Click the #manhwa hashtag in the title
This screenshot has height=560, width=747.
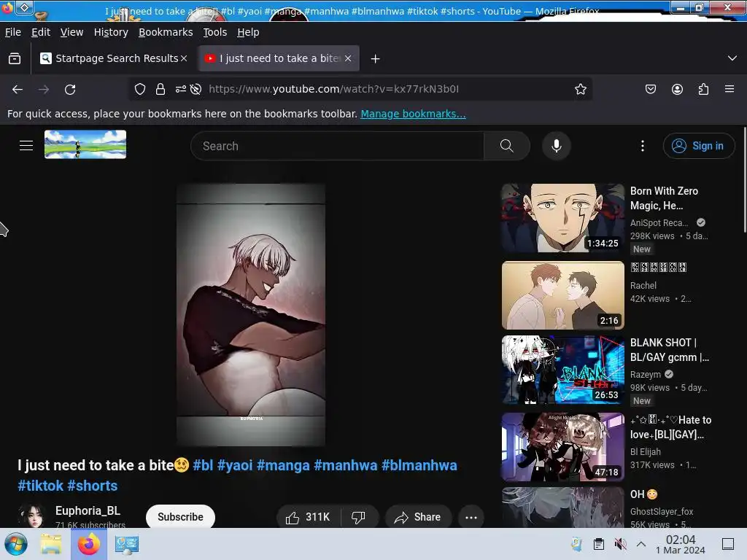coord(345,465)
